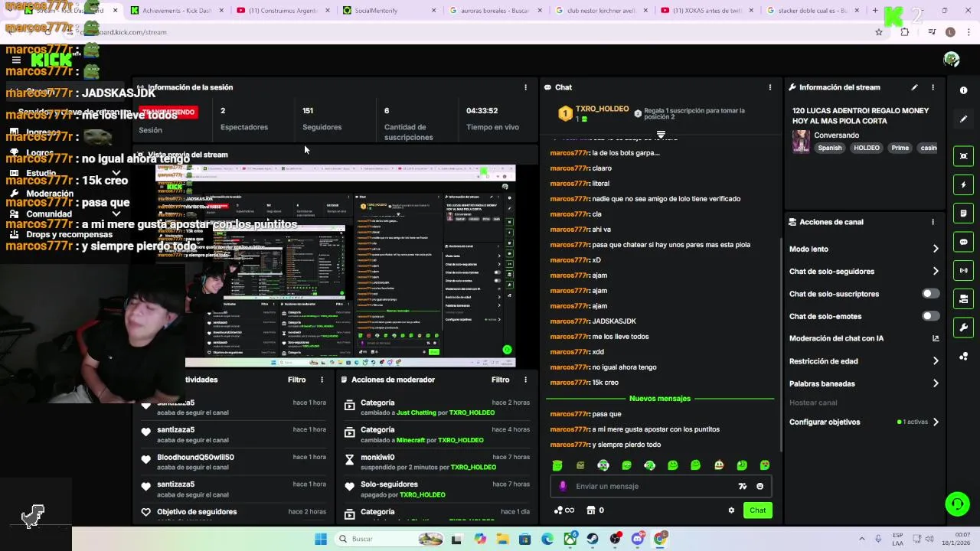Image resolution: width=980 pixels, height=551 pixels.
Task: Open Discord from the taskbar
Action: pos(638,539)
